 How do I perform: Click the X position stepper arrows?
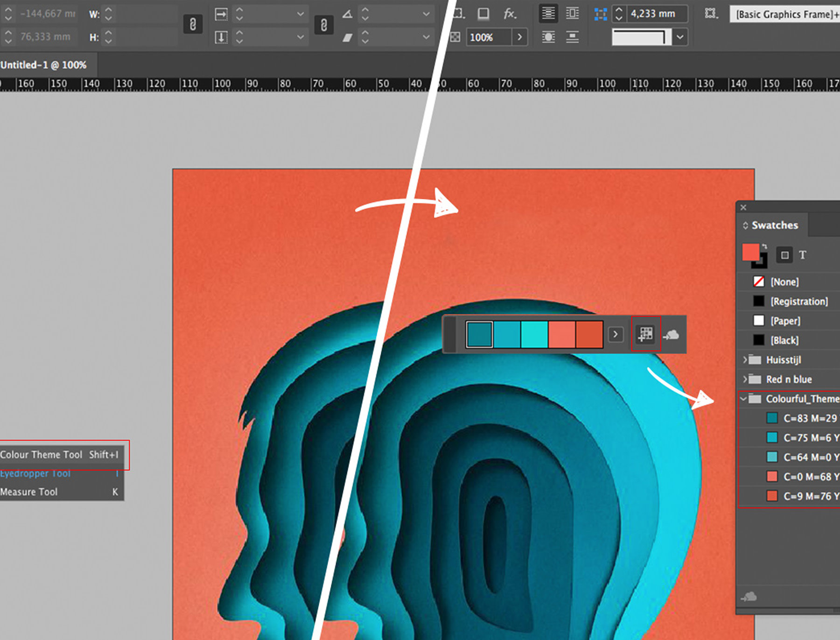pos(8,14)
